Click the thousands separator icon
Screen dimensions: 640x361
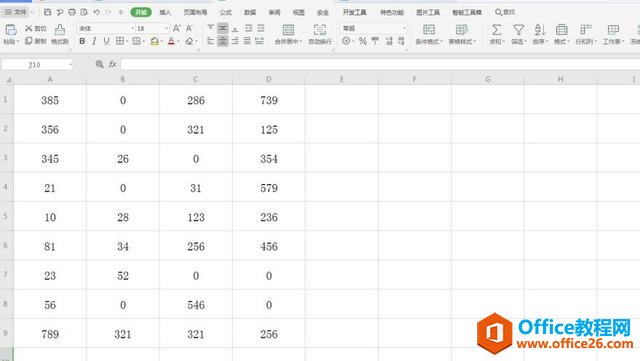375,41
